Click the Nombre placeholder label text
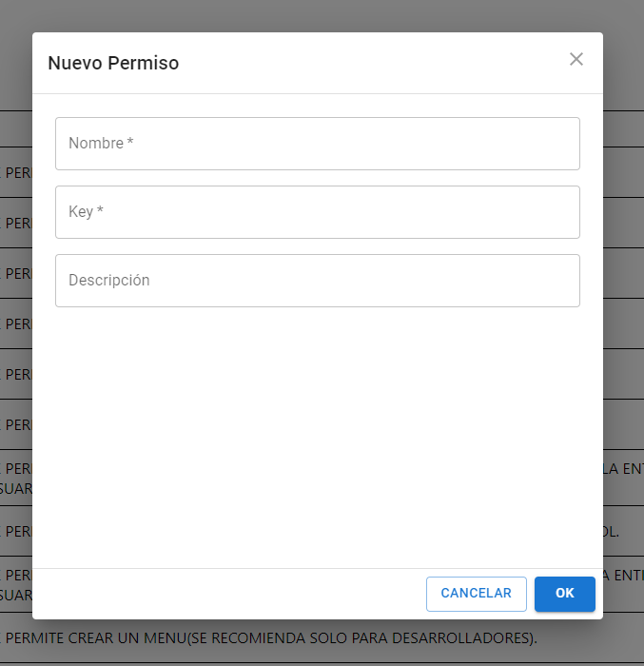 (x=96, y=144)
